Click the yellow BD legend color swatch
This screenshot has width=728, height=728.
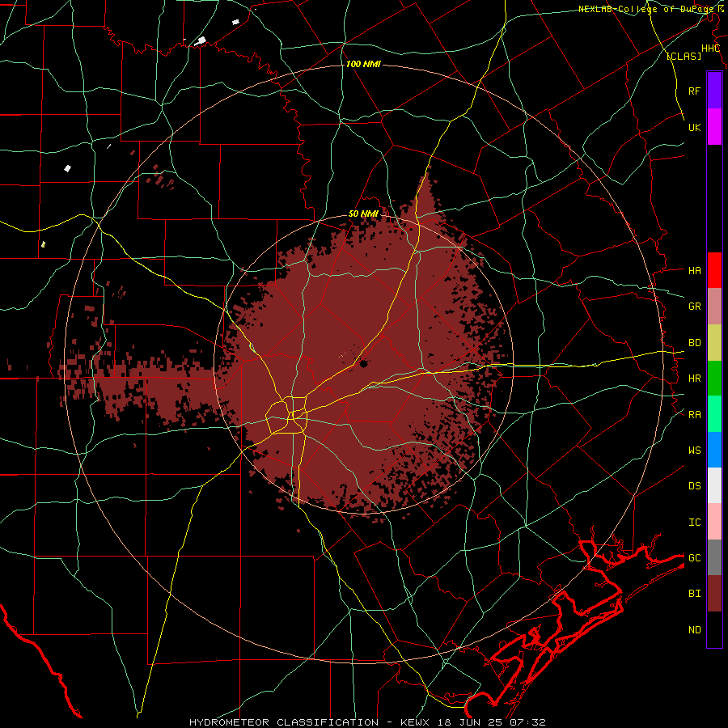714,343
